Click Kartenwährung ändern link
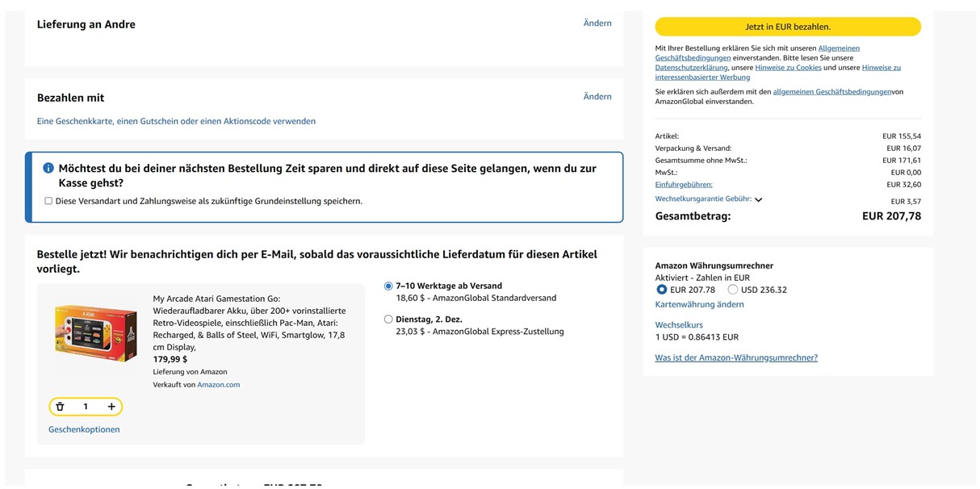 (699, 304)
